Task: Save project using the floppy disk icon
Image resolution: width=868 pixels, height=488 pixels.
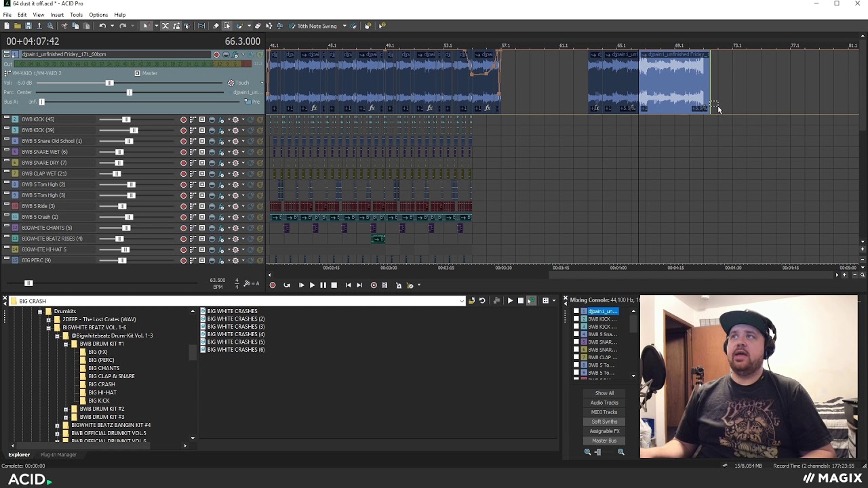Action: point(28,26)
